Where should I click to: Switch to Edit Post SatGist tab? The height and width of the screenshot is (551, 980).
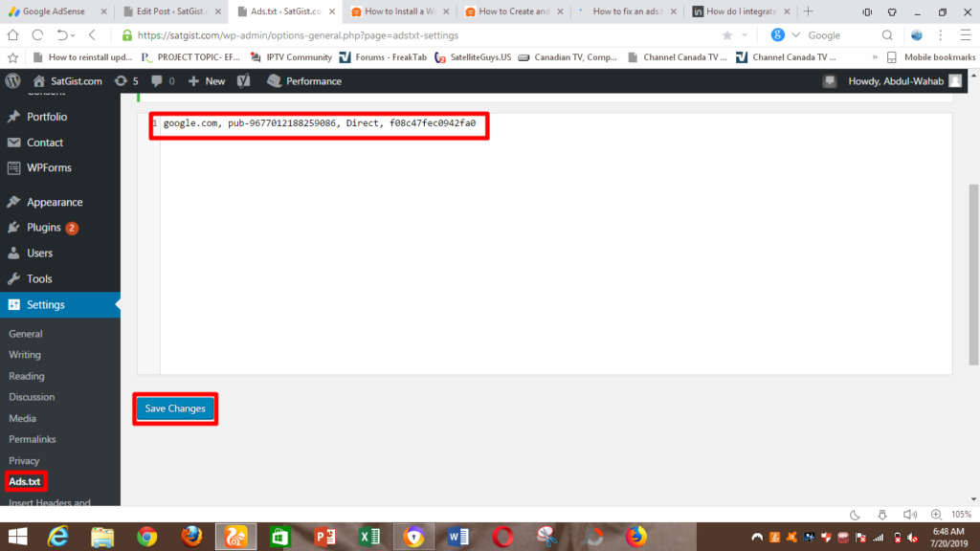pos(171,11)
